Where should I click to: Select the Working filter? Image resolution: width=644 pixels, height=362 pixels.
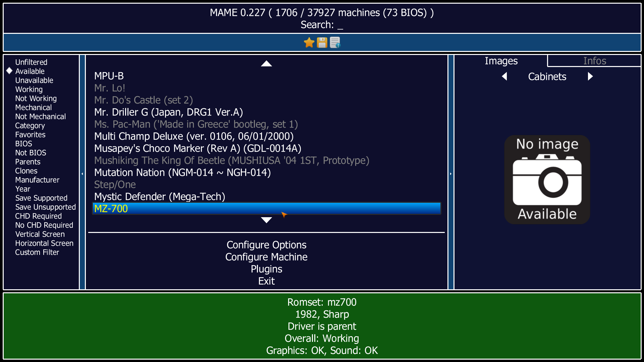(29, 89)
